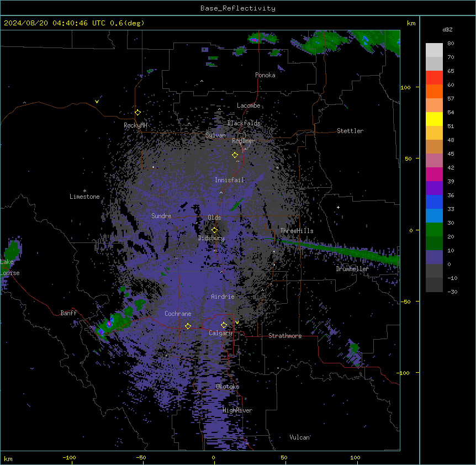476x465 pixels.
Task: Click the Didsbury label
Action: tap(211, 238)
